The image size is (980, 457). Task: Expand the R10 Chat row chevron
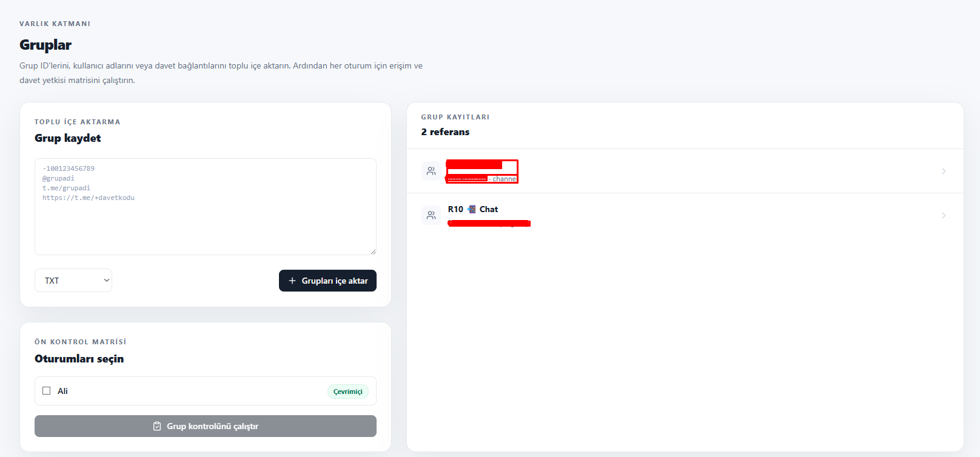point(944,215)
